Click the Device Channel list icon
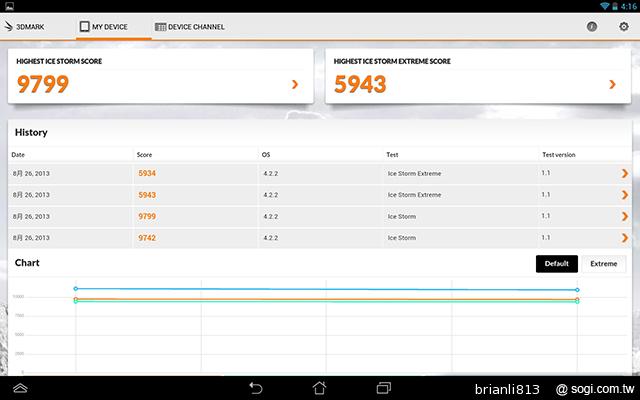The image size is (640, 400). 160,27
